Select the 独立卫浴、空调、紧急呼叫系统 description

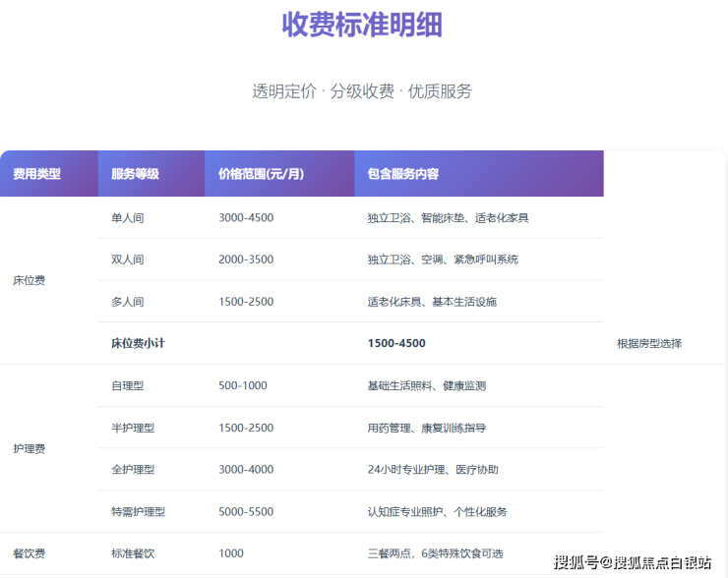point(443,260)
